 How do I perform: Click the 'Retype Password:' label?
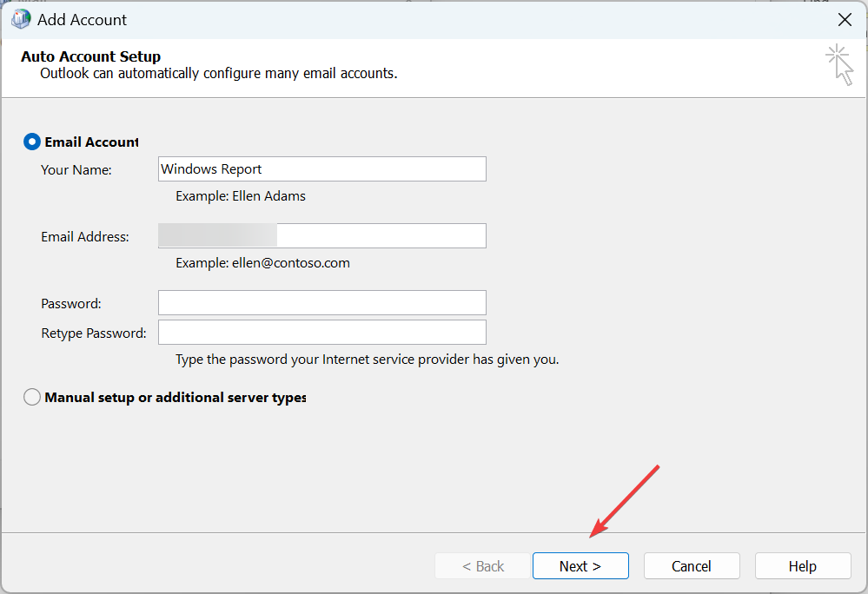click(94, 333)
